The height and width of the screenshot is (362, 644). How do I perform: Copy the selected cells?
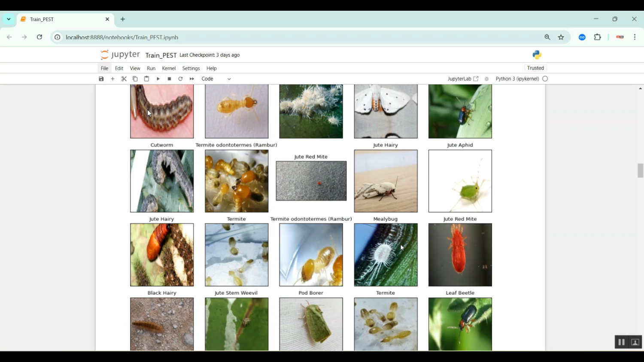coord(135,78)
